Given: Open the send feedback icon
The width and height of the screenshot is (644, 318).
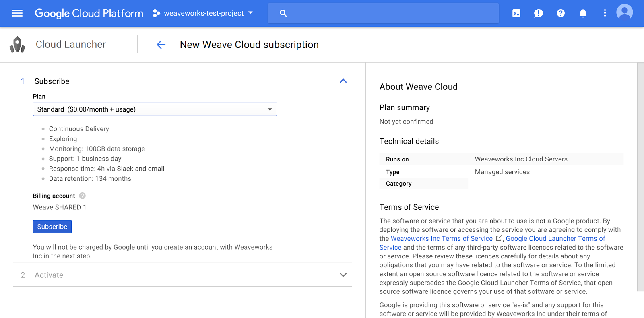Looking at the screenshot, I should point(538,13).
